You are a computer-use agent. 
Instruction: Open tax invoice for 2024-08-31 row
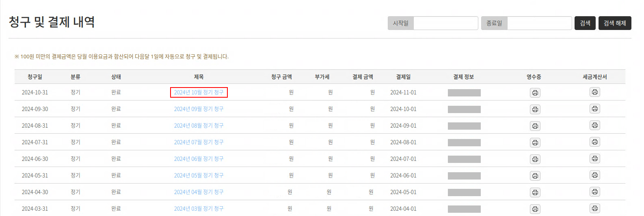click(x=594, y=125)
